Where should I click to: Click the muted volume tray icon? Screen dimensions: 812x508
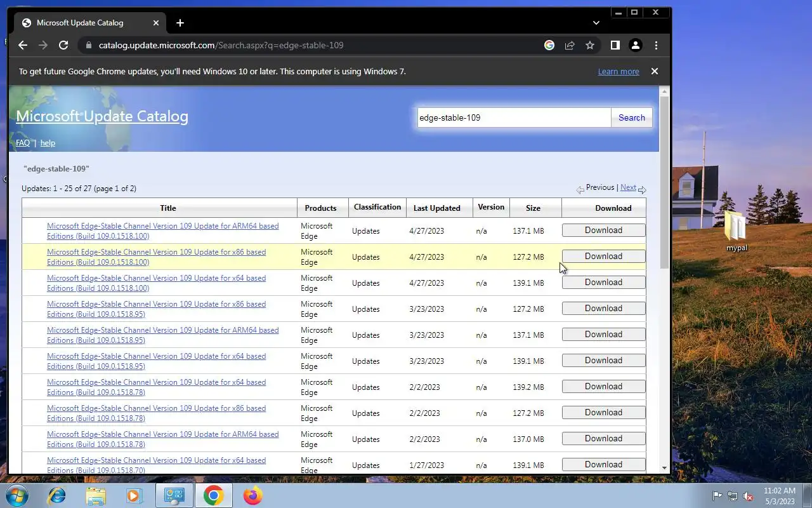(748, 496)
